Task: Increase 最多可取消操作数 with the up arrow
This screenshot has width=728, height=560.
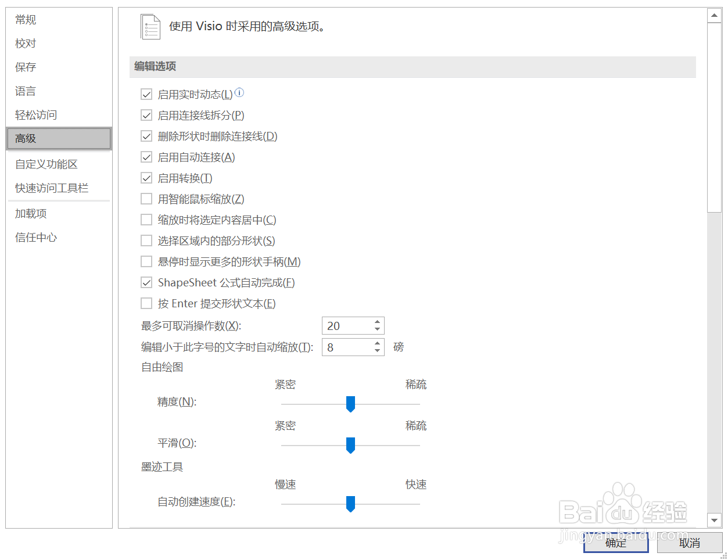Action: coord(377,322)
